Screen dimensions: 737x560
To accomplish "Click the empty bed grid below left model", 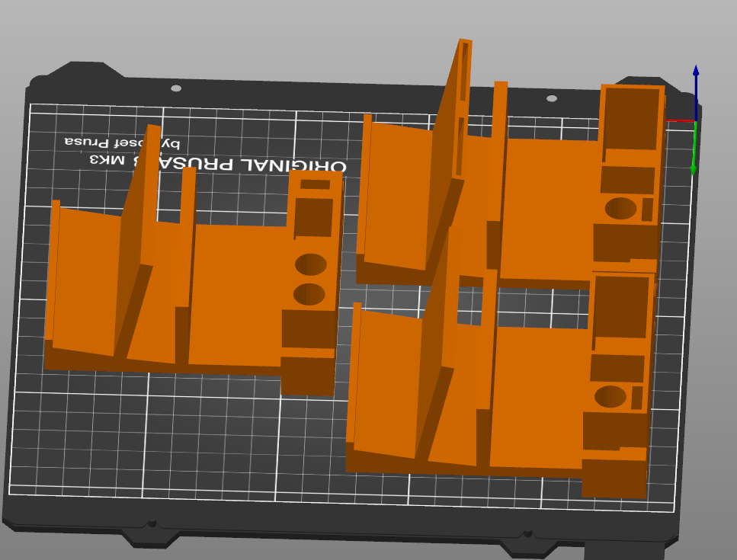I will click(x=152, y=434).
